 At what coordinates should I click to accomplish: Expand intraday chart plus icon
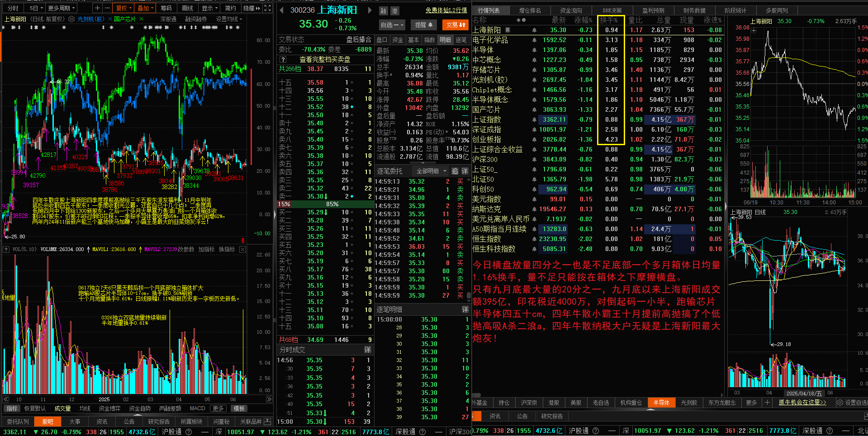[x=754, y=31]
